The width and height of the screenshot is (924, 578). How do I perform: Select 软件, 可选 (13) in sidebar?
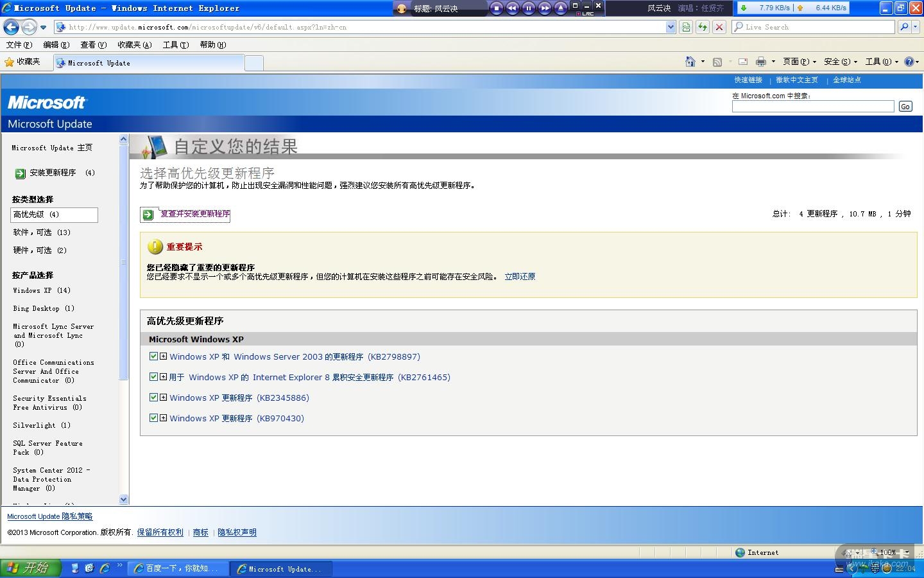pyautogui.click(x=42, y=232)
